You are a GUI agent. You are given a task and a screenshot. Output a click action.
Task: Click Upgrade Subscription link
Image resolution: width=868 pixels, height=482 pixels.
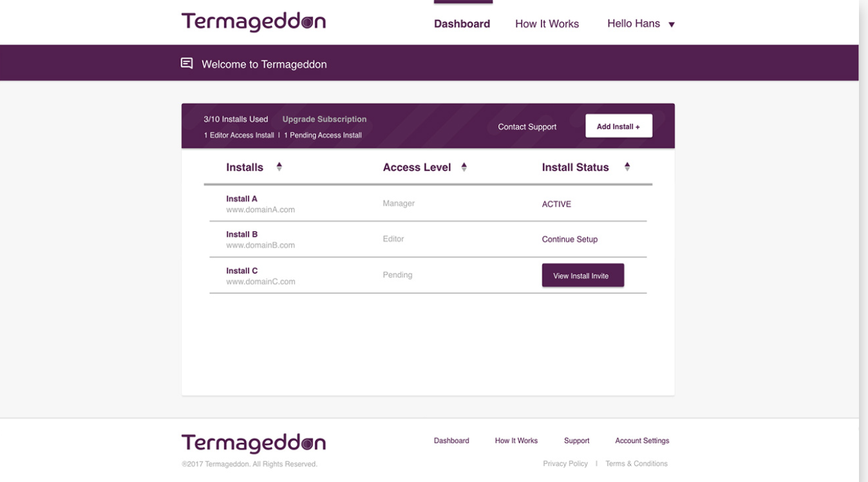tap(325, 119)
